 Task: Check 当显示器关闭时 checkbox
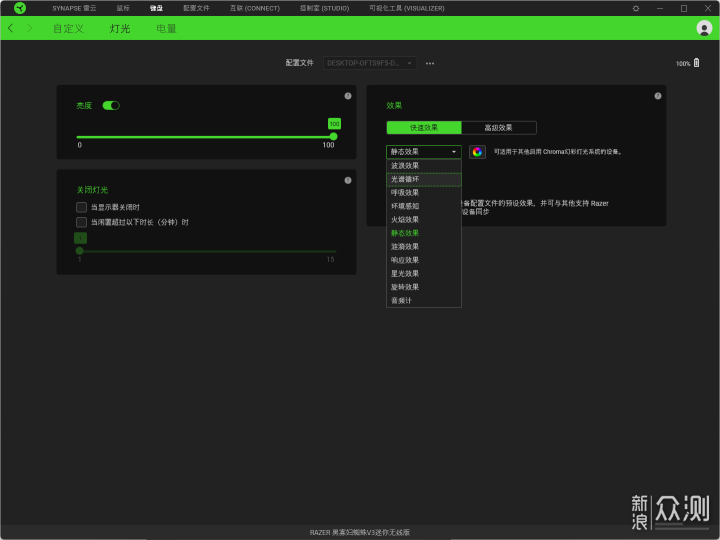click(x=81, y=208)
